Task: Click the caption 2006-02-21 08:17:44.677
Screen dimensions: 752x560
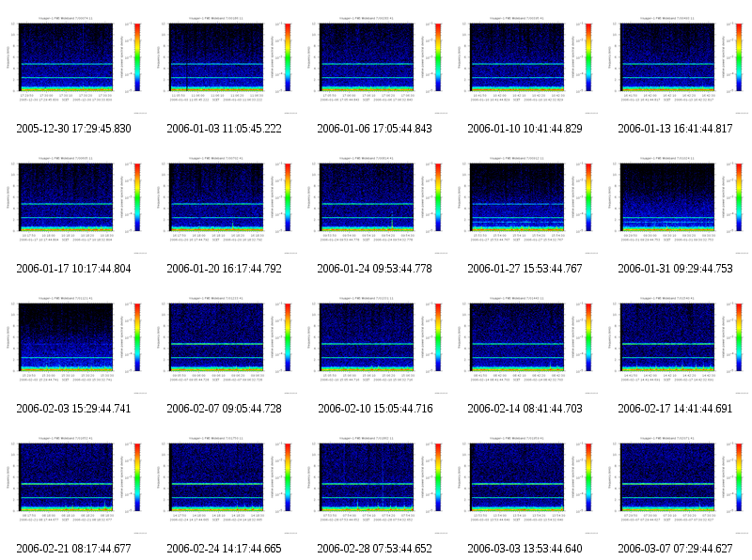Action: click(x=73, y=549)
